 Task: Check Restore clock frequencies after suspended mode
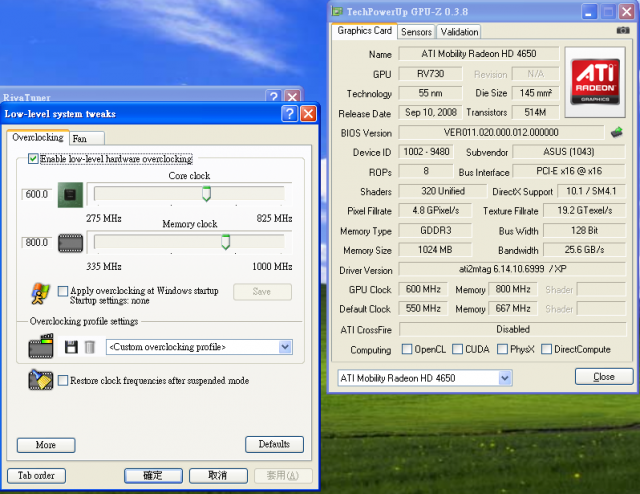click(x=62, y=381)
